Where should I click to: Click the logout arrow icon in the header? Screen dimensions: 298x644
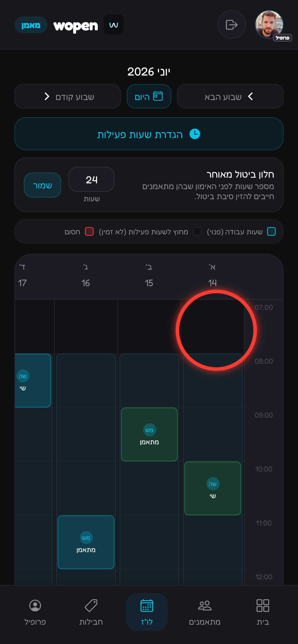(x=231, y=24)
